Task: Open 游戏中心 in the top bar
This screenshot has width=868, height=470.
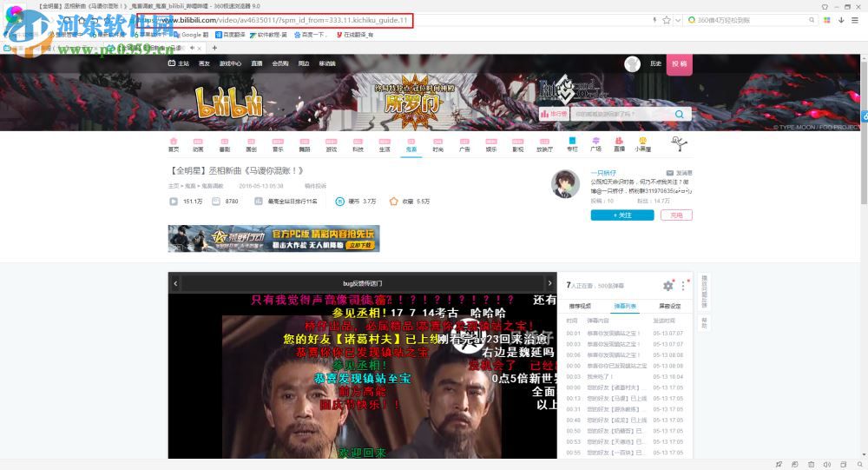Action: 230,63
